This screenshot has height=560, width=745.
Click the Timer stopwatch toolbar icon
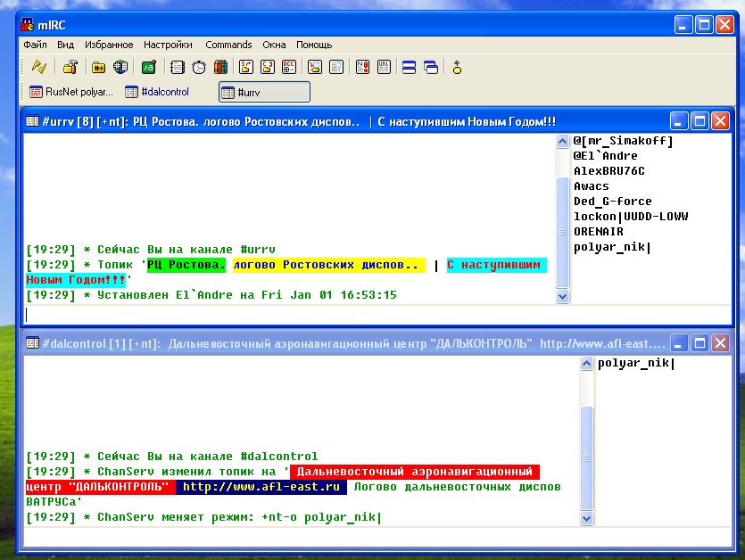click(x=199, y=67)
